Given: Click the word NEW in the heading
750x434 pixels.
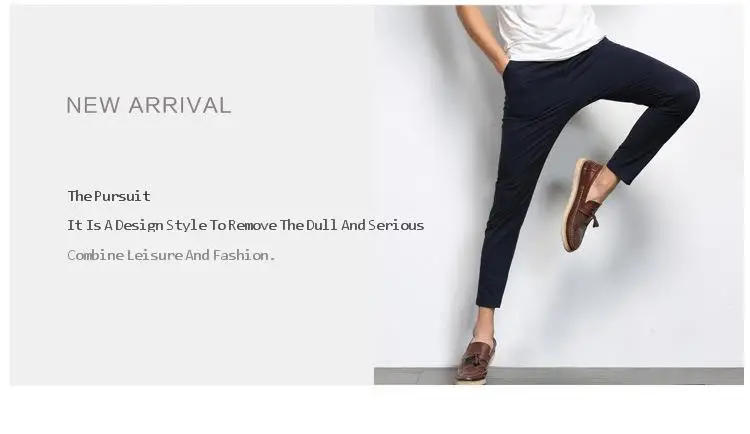Looking at the screenshot, I should 93,105.
